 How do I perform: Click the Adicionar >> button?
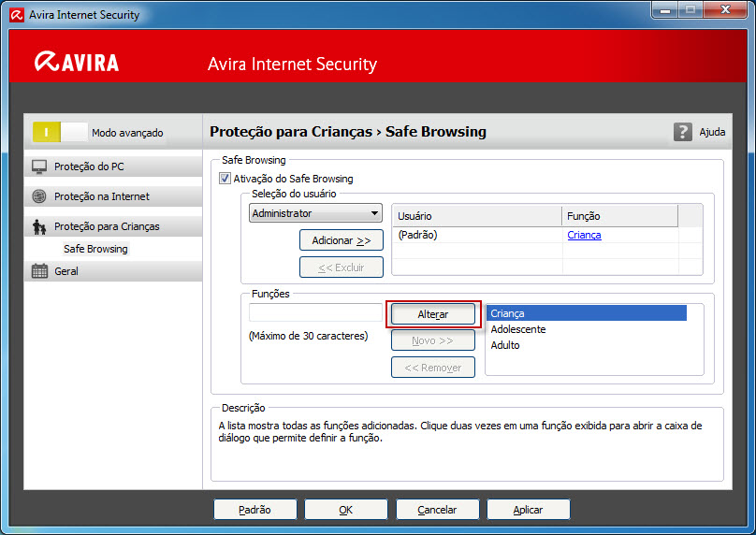342,240
